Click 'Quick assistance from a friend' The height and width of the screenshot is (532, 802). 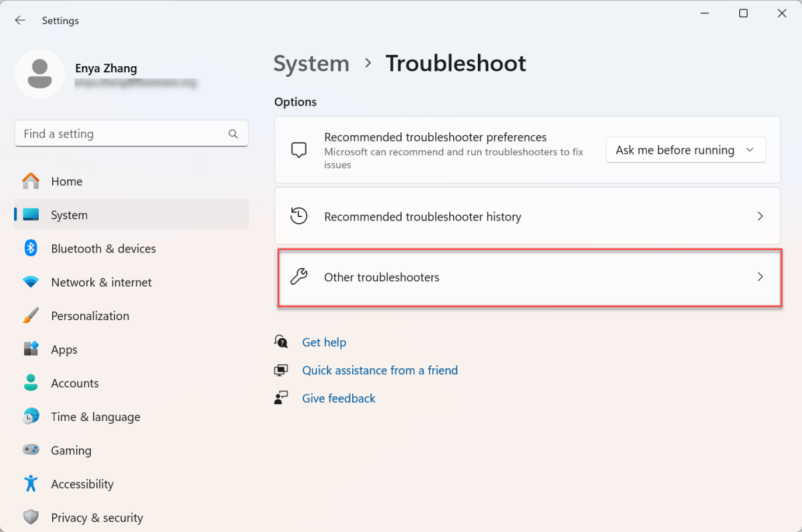[x=380, y=370]
